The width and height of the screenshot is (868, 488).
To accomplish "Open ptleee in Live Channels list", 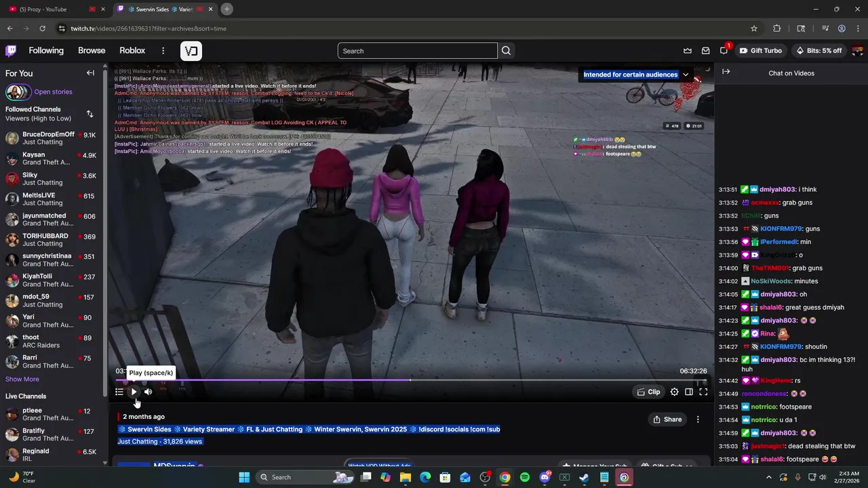I will click(x=51, y=414).
